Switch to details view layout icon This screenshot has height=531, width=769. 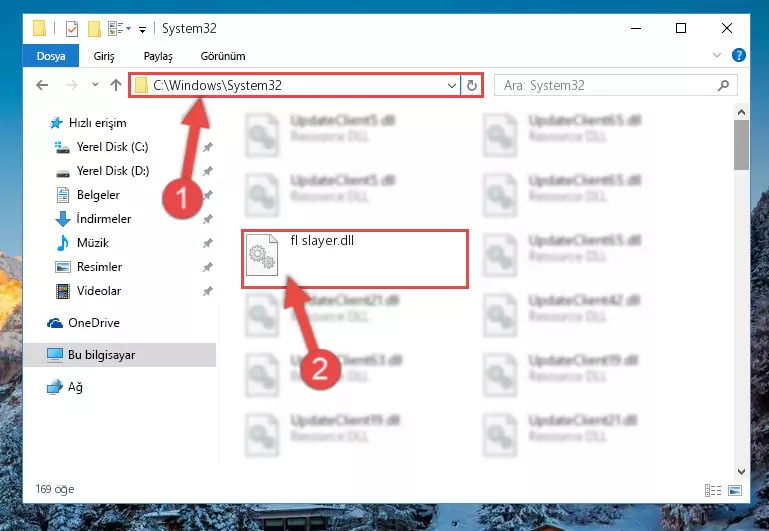pos(713,490)
